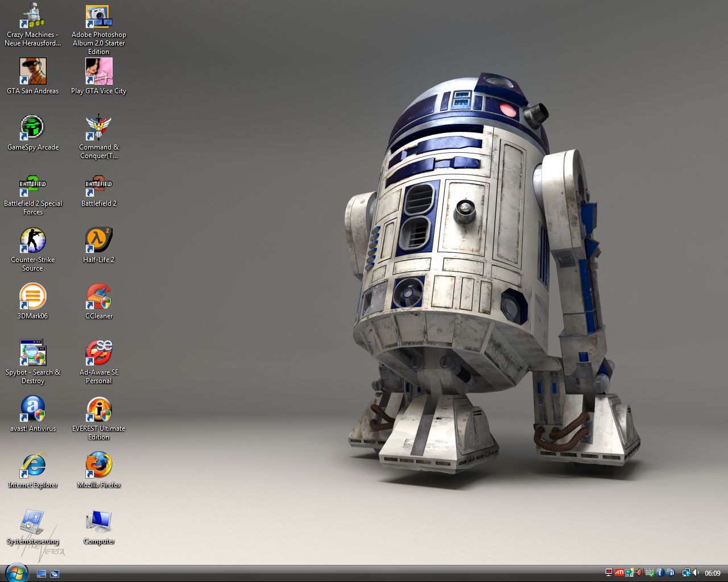Select the 3DMark06 shortcut
The width and height of the screenshot is (728, 582).
click(32, 301)
